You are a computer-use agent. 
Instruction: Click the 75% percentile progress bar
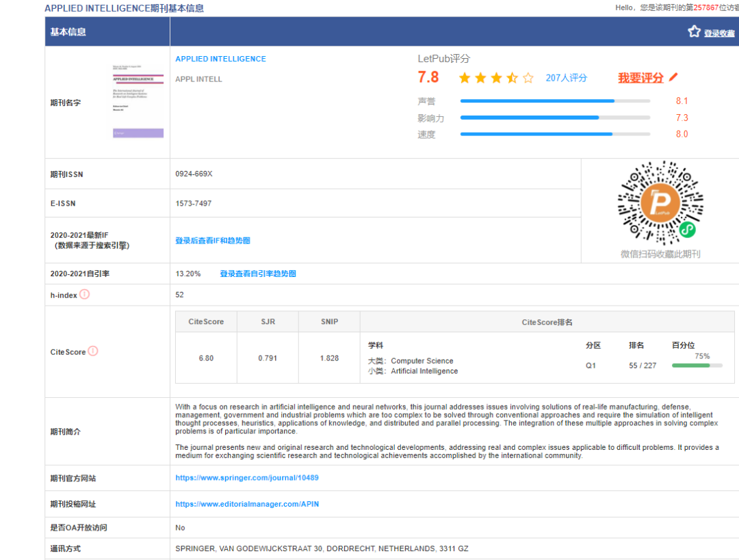pyautogui.click(x=697, y=365)
